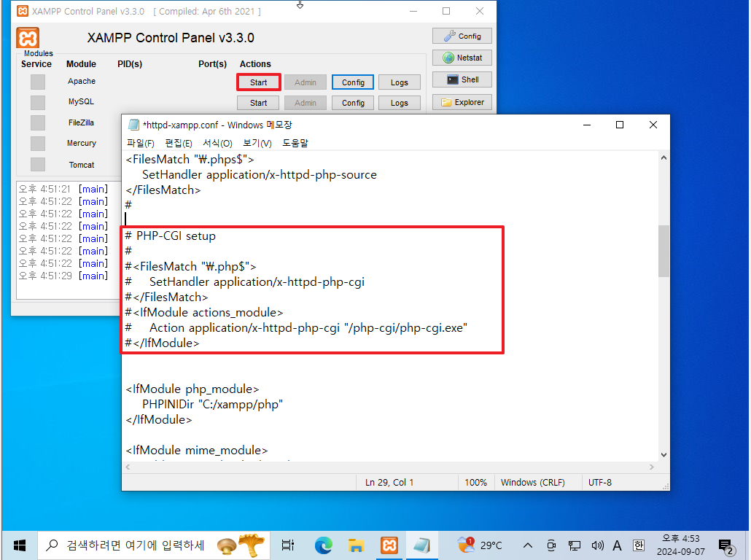751x560 pixels.
Task: Click Windows Start menu icon
Action: pyautogui.click(x=20, y=545)
